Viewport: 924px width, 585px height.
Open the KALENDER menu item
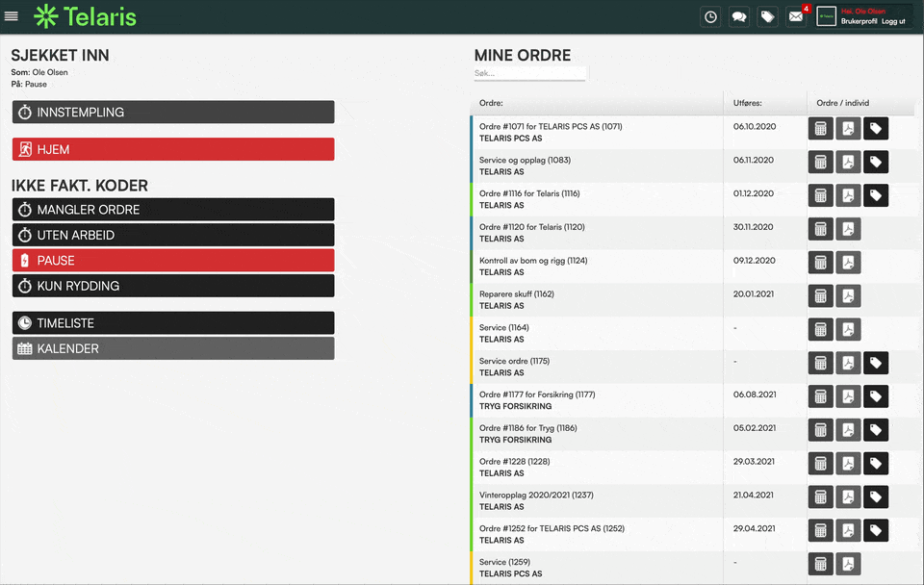point(173,348)
